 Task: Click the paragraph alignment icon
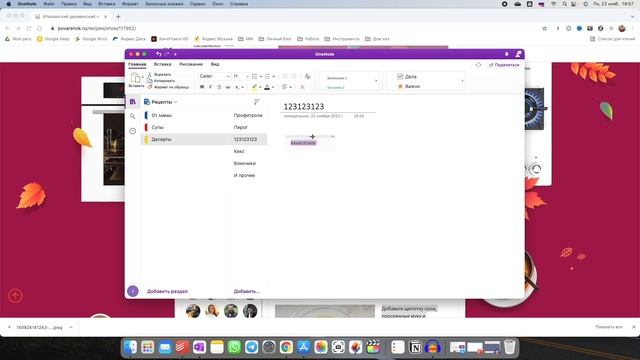coord(284,87)
